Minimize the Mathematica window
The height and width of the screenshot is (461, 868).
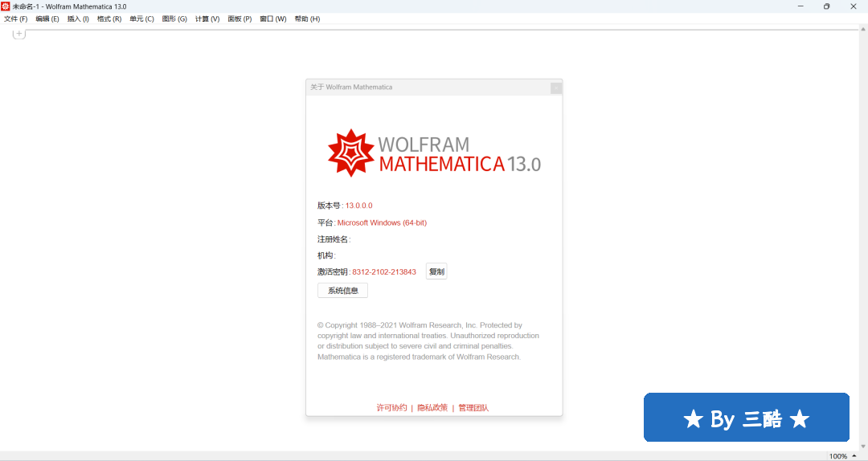tap(800, 6)
